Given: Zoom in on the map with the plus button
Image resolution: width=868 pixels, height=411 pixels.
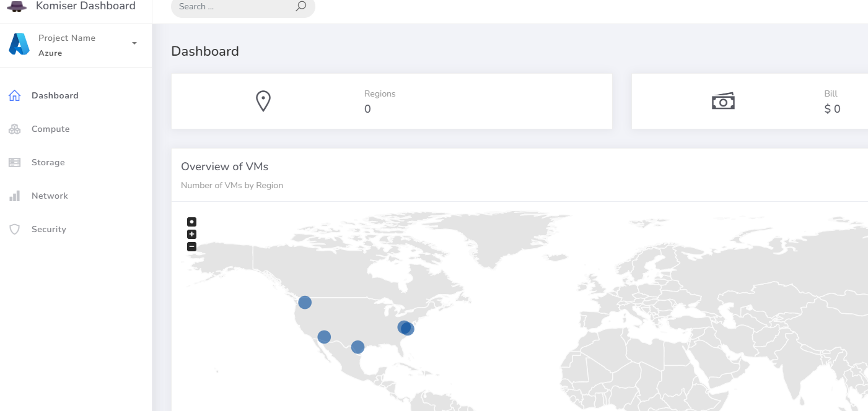Looking at the screenshot, I should click(x=191, y=234).
